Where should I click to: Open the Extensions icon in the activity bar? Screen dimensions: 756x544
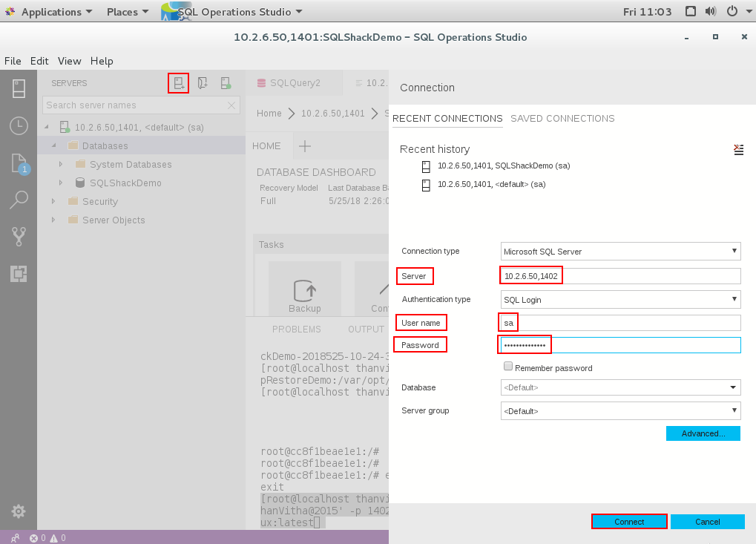19,274
